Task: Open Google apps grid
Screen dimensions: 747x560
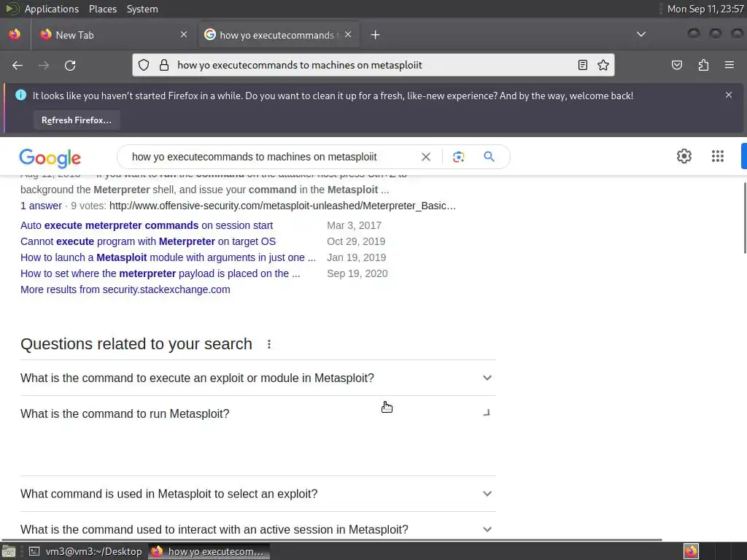Action: coord(718,156)
